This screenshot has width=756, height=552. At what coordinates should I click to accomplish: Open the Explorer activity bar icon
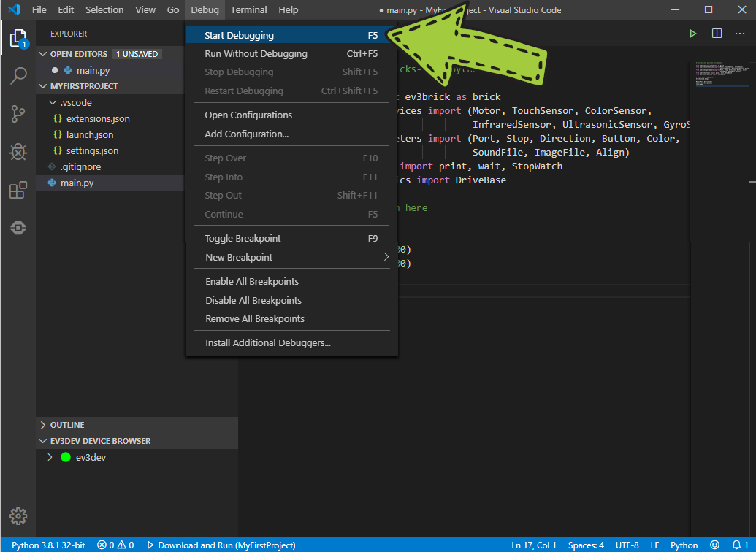click(x=18, y=38)
